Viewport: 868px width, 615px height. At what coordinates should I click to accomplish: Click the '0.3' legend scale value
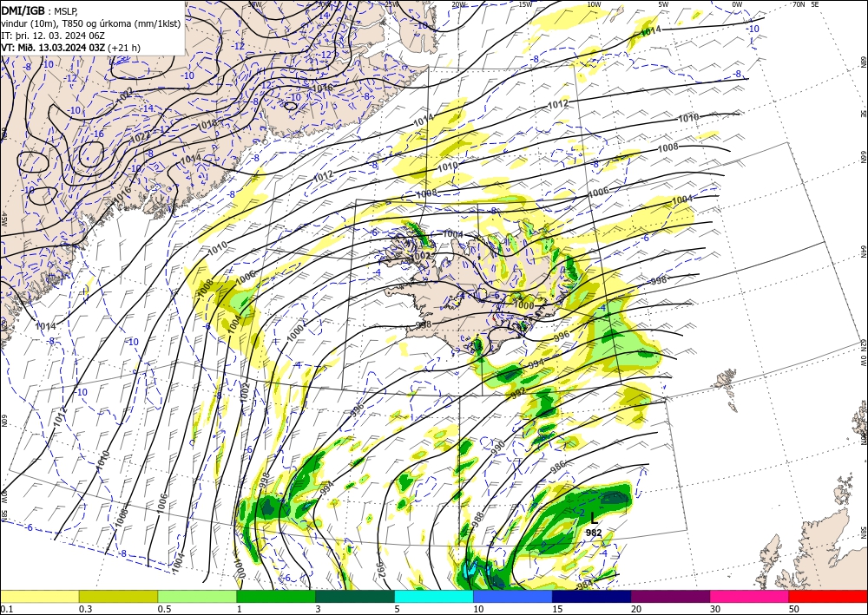[x=85, y=609]
